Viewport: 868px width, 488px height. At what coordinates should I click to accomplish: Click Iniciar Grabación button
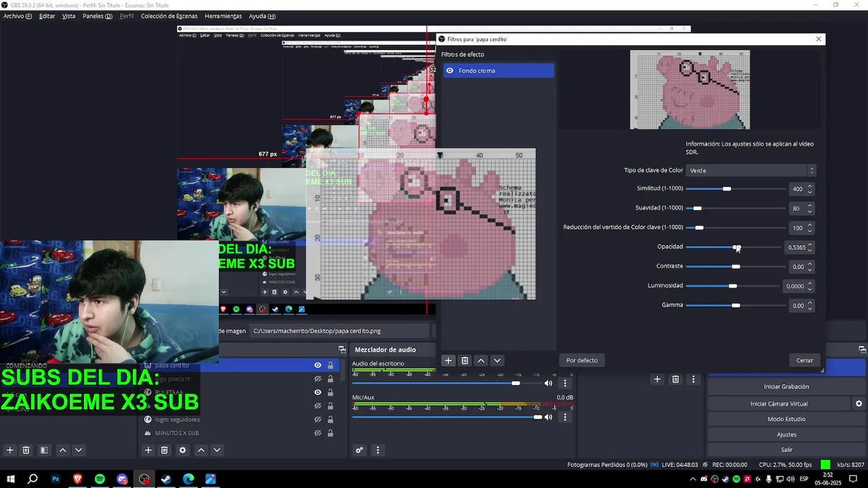pos(786,386)
